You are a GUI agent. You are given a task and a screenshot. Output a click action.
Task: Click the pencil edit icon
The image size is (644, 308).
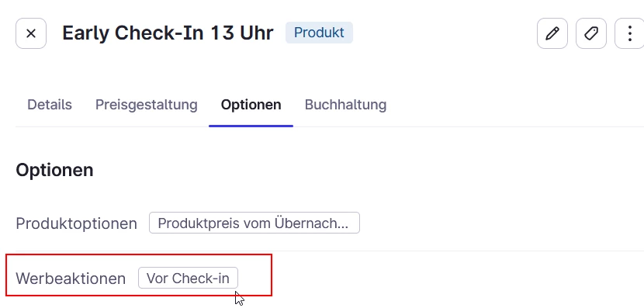point(552,33)
